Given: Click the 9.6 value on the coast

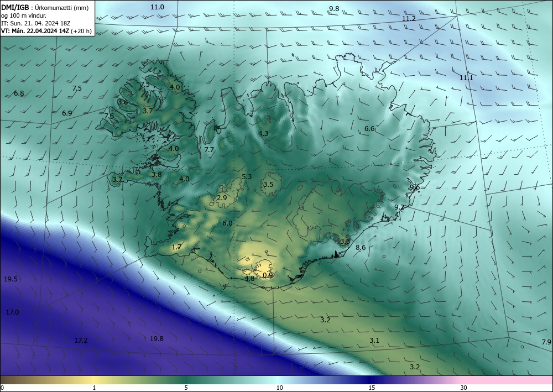Looking at the screenshot, I should tap(415, 187).
